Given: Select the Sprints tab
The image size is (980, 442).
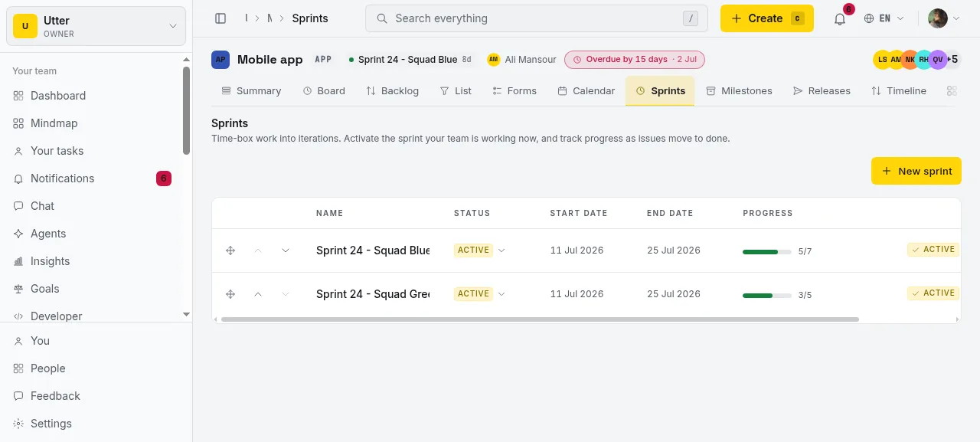Looking at the screenshot, I should [660, 91].
